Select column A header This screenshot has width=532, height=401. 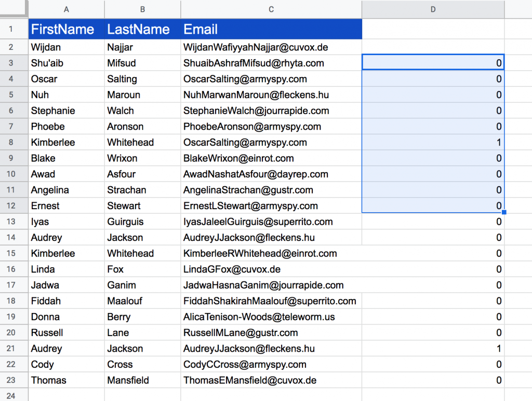pyautogui.click(x=66, y=9)
